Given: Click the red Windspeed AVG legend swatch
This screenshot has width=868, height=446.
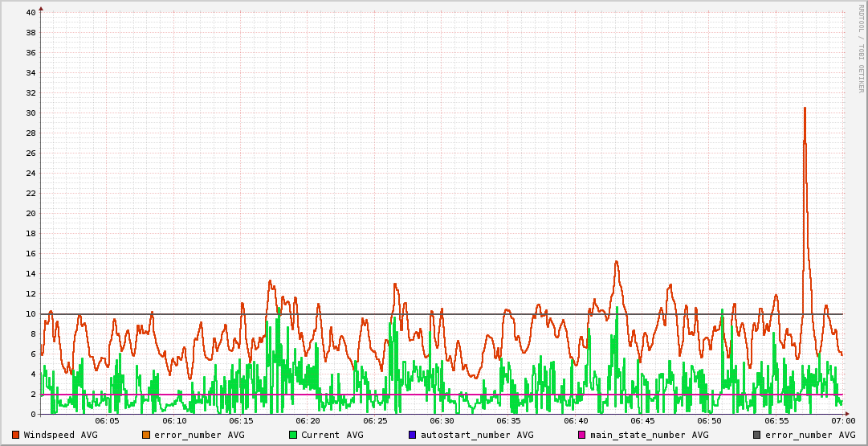Looking at the screenshot, I should tap(15, 435).
